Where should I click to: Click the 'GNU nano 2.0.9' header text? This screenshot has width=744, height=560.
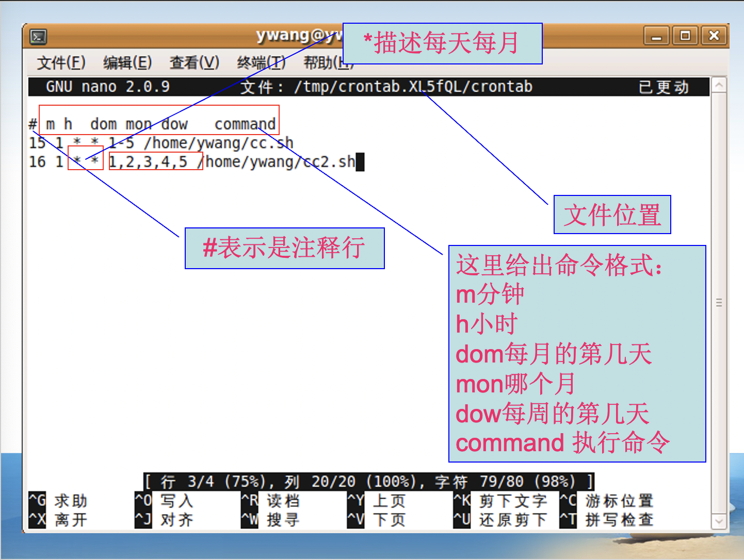pyautogui.click(x=108, y=87)
